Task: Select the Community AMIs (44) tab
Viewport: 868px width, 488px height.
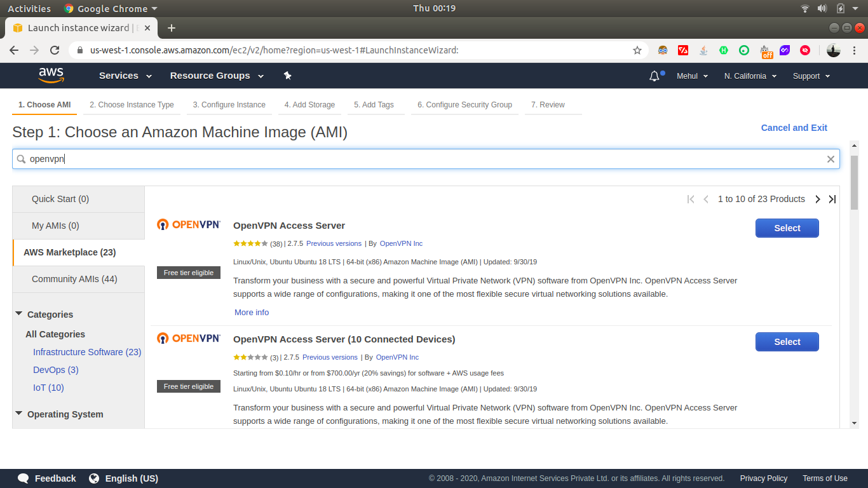Action: 79,279
